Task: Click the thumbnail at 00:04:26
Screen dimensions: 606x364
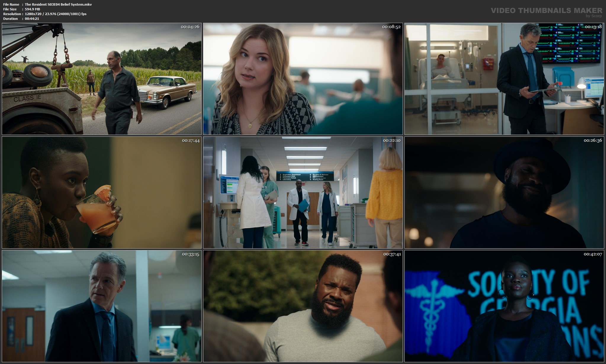Action: point(102,79)
